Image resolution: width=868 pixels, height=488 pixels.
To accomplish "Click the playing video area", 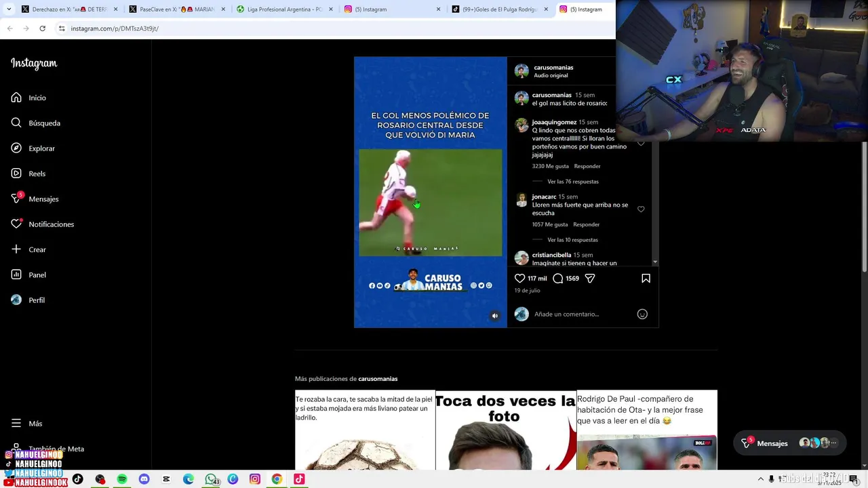I will [x=430, y=203].
